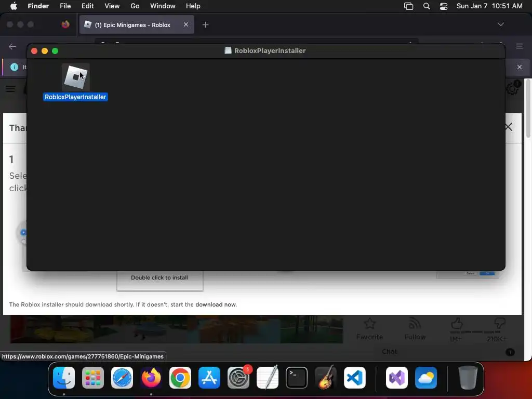Open Roblox site navigation hamburger menu
Image resolution: width=532 pixels, height=399 pixels.
coord(10,89)
